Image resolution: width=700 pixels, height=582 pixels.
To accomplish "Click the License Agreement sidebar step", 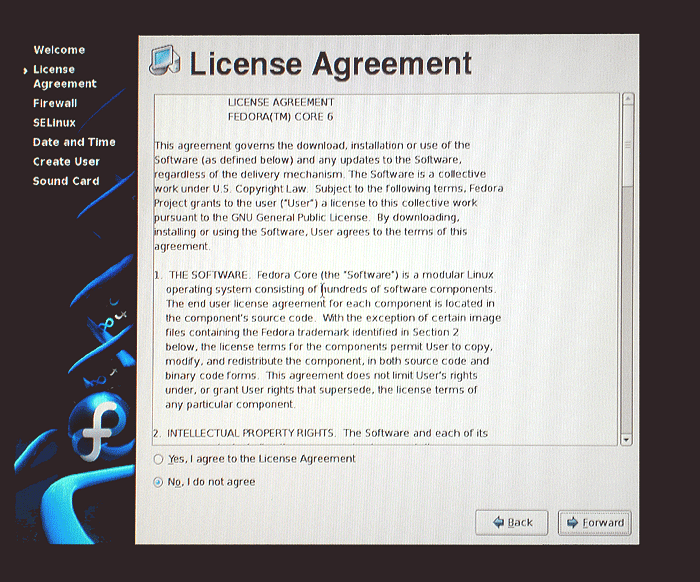I will pyautogui.click(x=65, y=76).
